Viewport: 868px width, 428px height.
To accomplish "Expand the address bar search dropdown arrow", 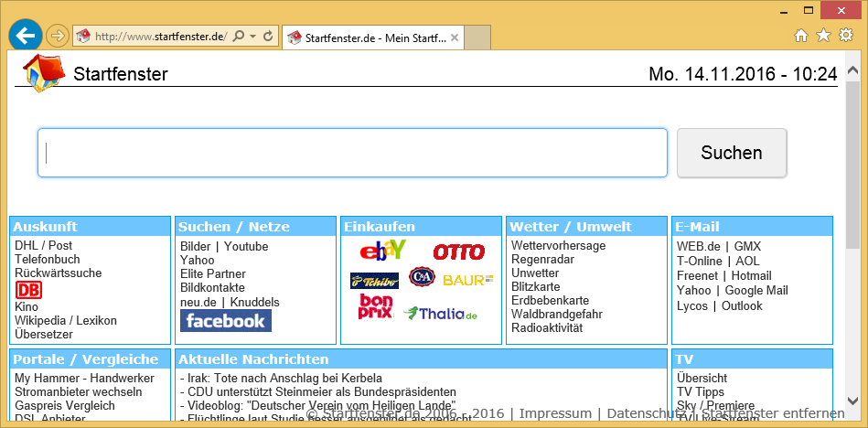I will 252,37.
